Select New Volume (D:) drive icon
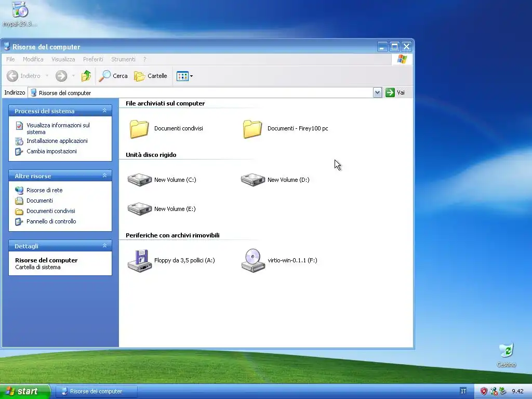The height and width of the screenshot is (399, 532). tap(253, 180)
